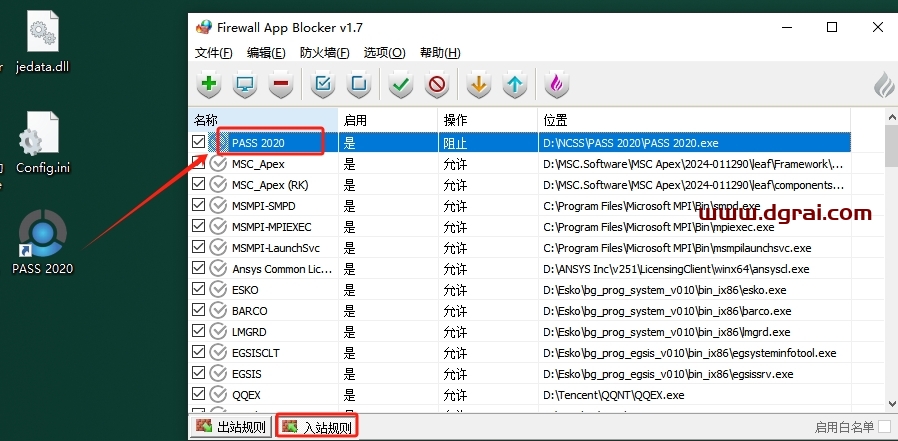Sort by the 位置 column header

(x=694, y=120)
